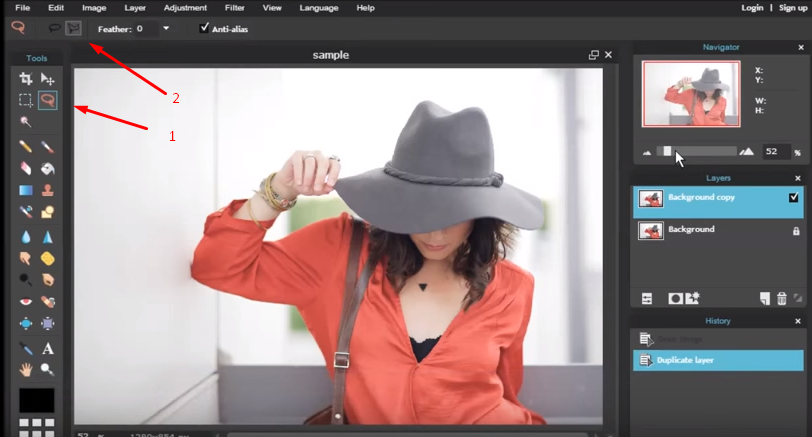Viewport: 812px width, 437px height.
Task: Click the large mountains zoom-in icon
Action: tap(746, 151)
